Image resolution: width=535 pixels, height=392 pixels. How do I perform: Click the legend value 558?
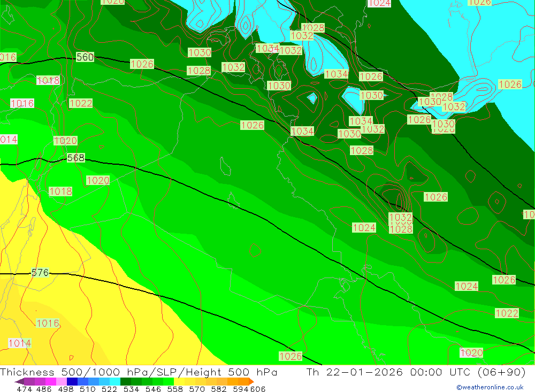pyautogui.click(x=175, y=389)
